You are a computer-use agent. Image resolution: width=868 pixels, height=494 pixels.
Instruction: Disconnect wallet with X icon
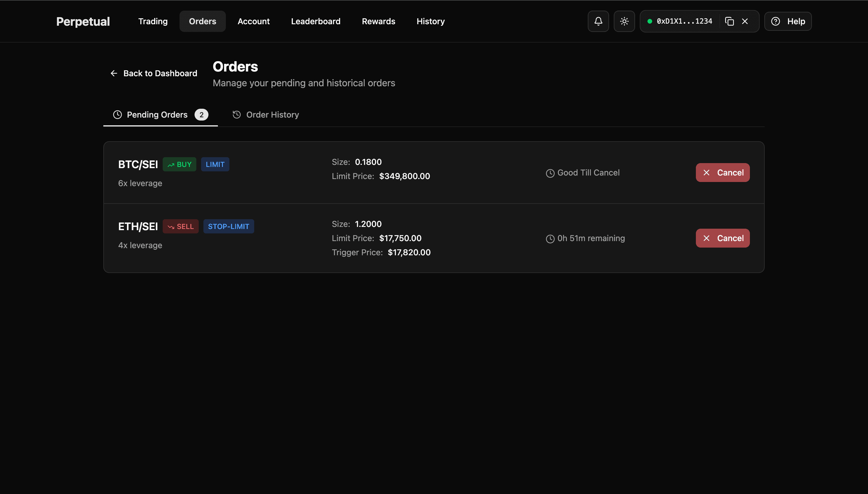(745, 21)
